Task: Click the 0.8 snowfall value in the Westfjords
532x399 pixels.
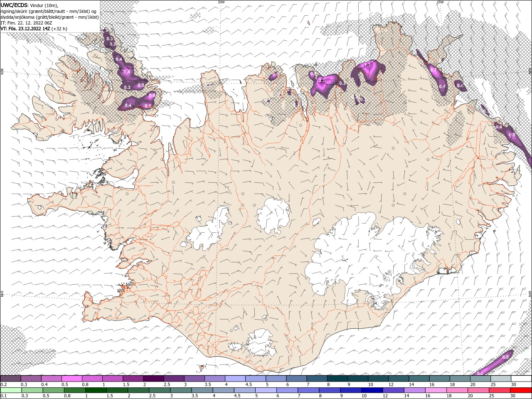Action: [152, 96]
